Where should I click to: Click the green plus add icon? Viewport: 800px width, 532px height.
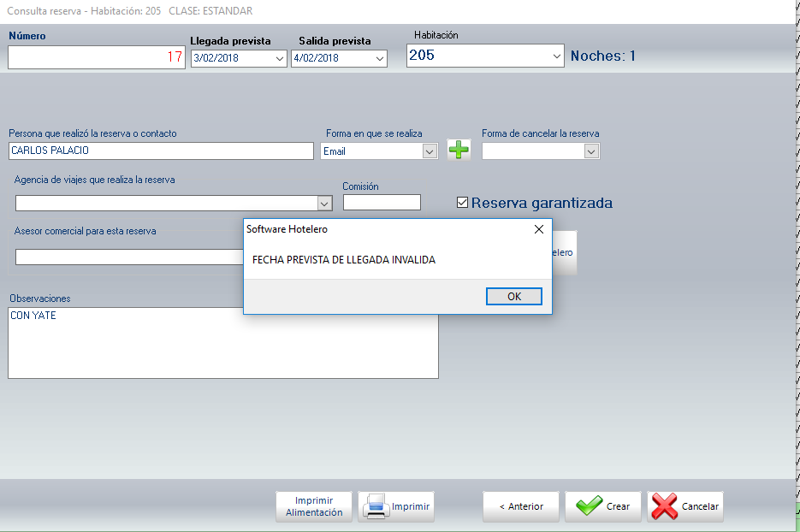(459, 151)
